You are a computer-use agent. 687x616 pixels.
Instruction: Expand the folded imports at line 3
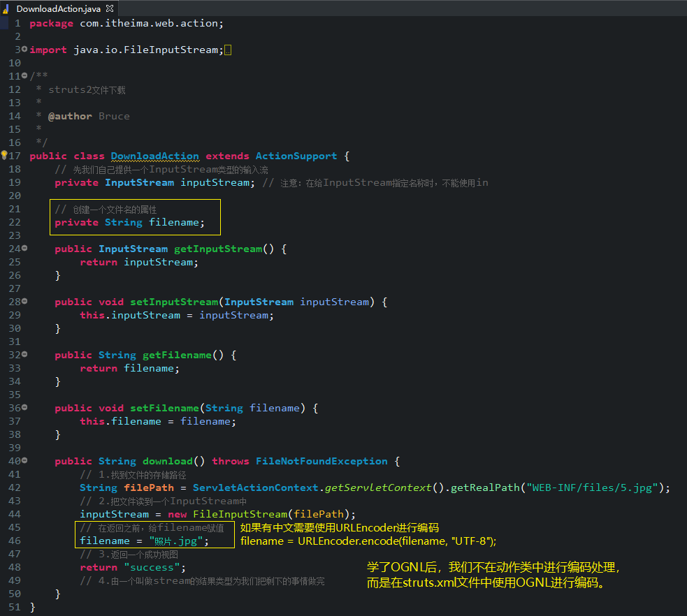coord(24,49)
